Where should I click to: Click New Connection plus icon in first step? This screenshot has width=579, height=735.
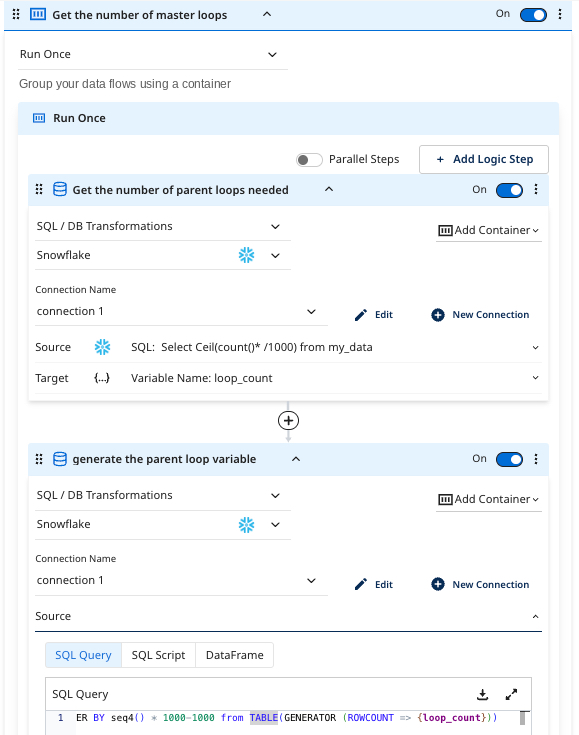point(437,315)
